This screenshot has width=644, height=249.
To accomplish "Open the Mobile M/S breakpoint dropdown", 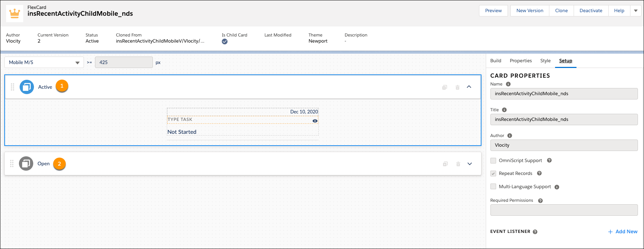I will tap(44, 62).
